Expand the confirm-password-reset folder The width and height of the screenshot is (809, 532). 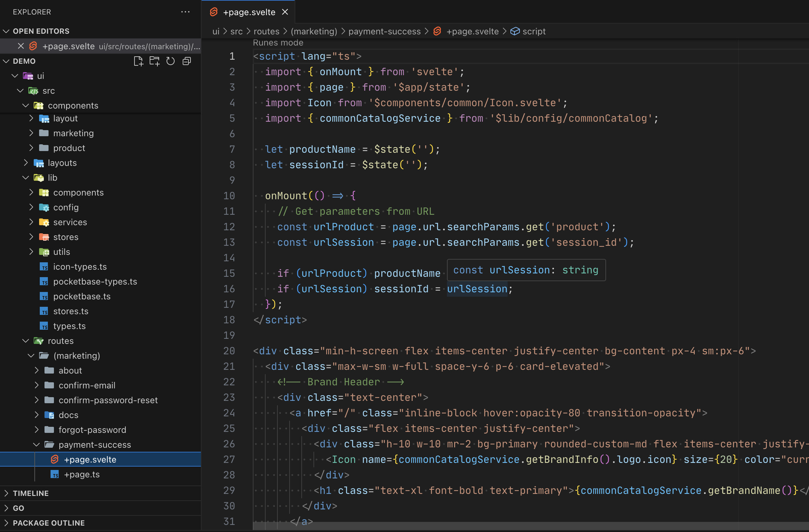coord(37,400)
